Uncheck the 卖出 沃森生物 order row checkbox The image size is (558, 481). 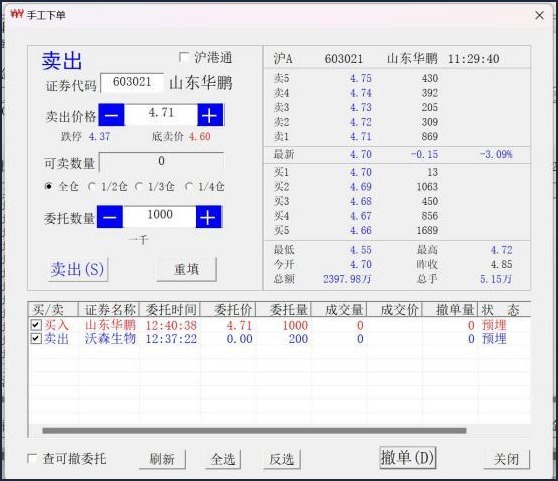click(x=36, y=338)
